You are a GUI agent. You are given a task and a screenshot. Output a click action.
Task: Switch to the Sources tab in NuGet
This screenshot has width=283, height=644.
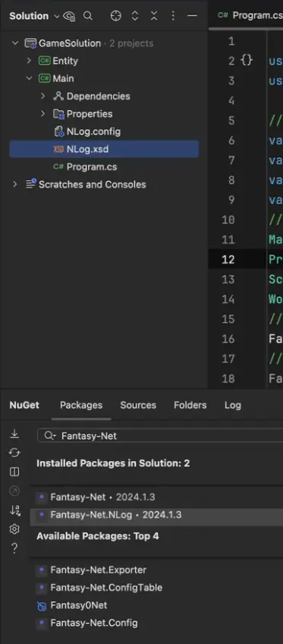[138, 405]
